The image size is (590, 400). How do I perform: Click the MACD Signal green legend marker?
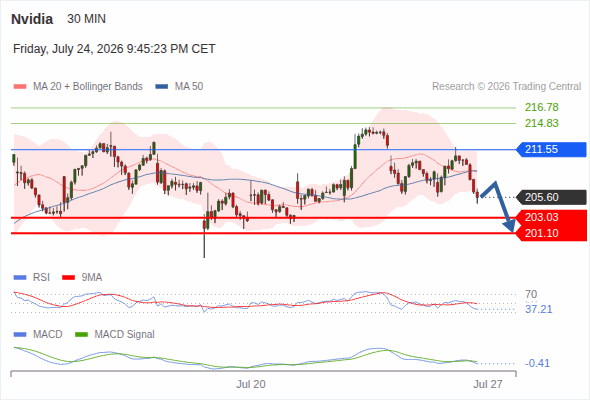pyautogui.click(x=81, y=334)
